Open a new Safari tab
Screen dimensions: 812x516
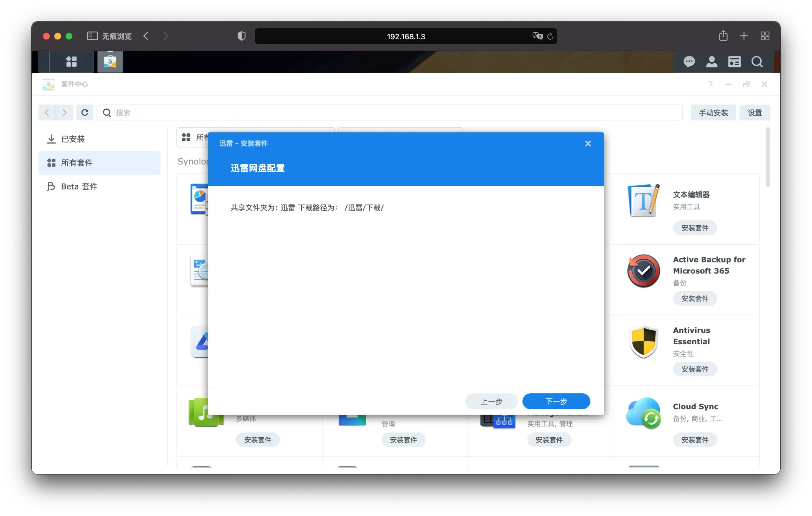point(744,36)
